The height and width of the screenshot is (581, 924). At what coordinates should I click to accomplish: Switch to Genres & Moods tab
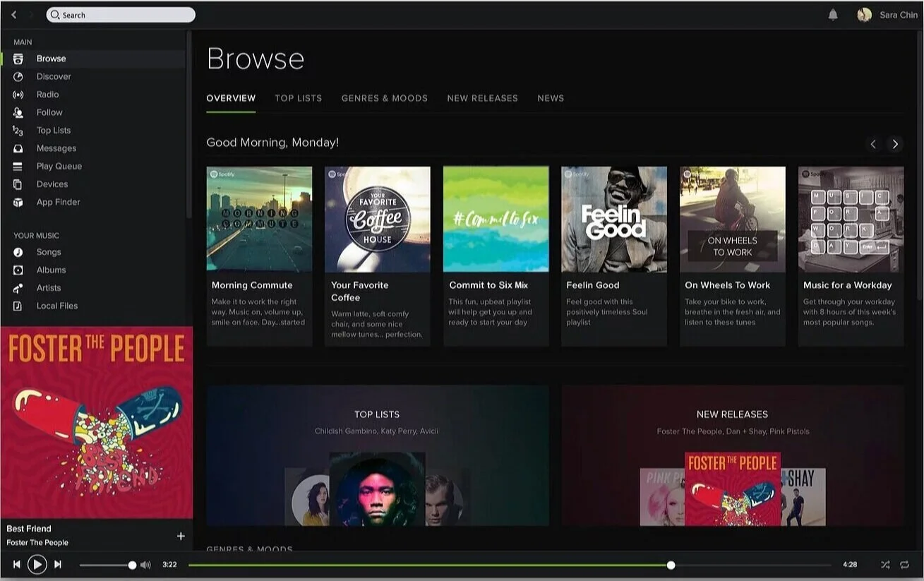coord(385,98)
